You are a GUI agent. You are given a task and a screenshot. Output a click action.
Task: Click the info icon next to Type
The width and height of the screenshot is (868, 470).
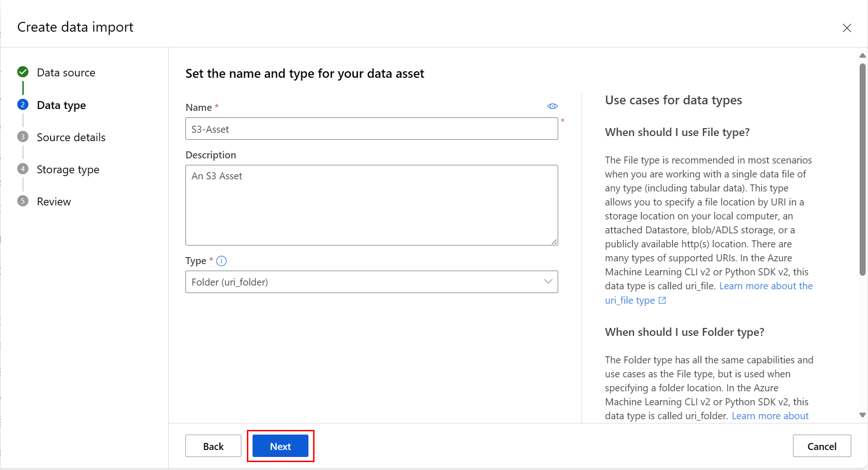click(222, 261)
